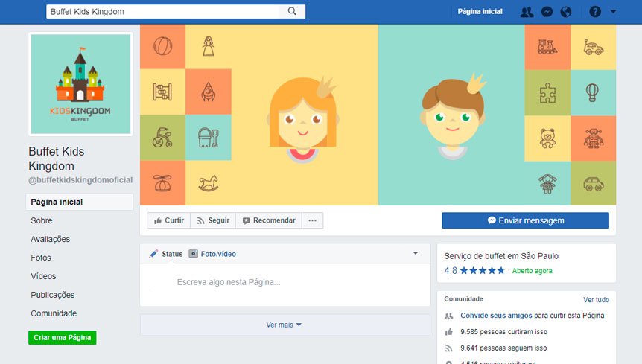Click the Recomendar button
The width and height of the screenshot is (642, 364).
click(269, 220)
